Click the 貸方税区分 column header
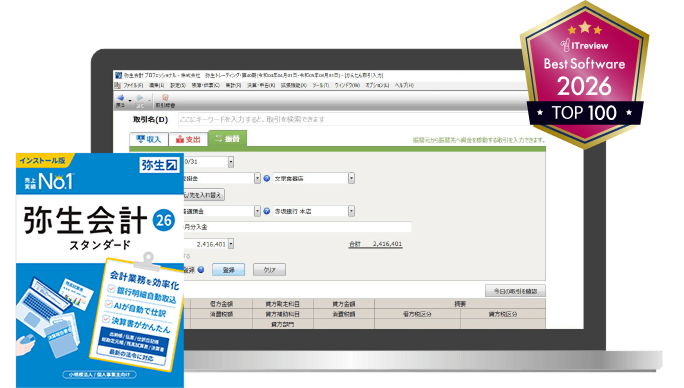This screenshot has height=388, width=684. 503,314
